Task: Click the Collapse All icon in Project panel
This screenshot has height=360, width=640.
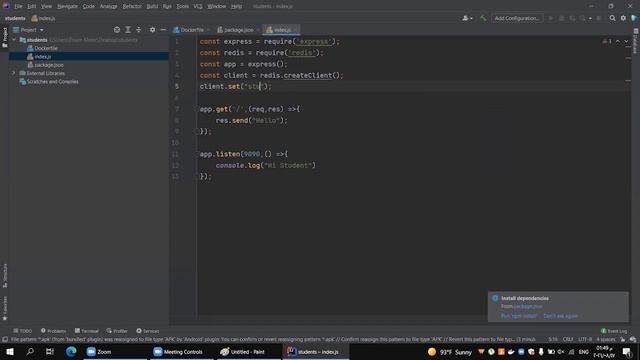Action: click(139, 30)
